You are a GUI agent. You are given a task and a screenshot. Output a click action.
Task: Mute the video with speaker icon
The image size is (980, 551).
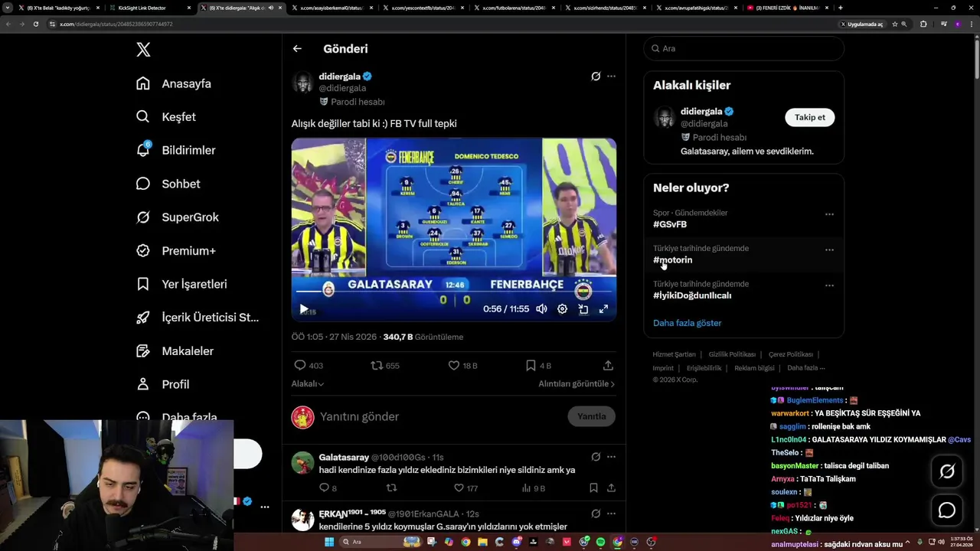(541, 309)
